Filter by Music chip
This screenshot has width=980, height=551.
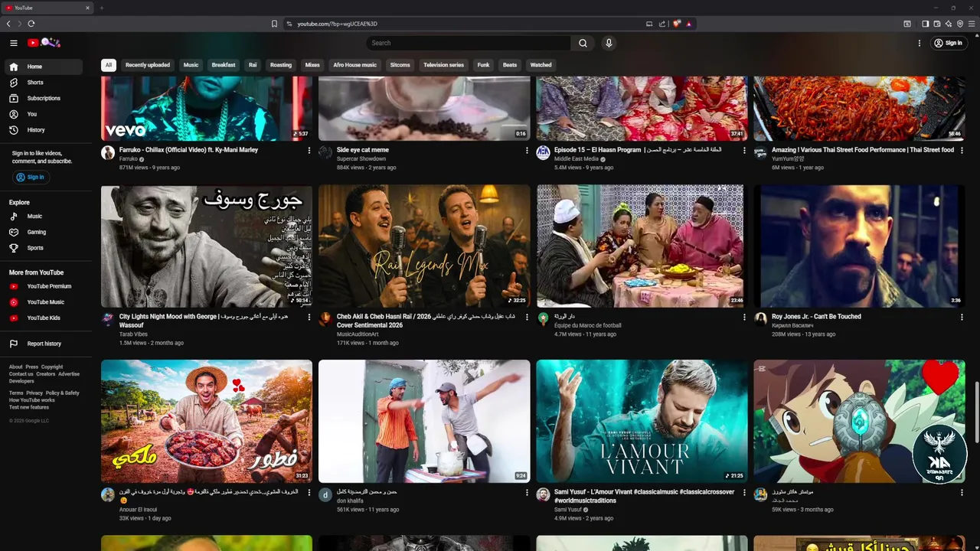191,65
